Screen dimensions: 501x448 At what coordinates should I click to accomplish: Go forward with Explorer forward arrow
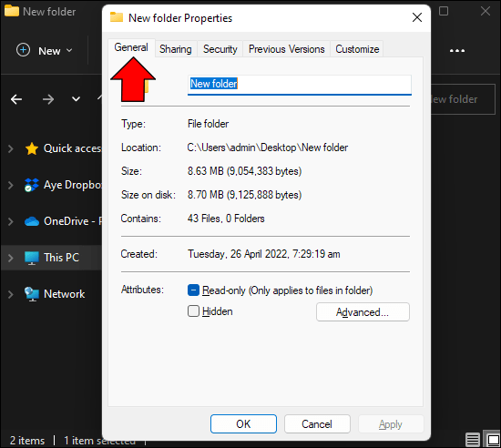(x=48, y=99)
